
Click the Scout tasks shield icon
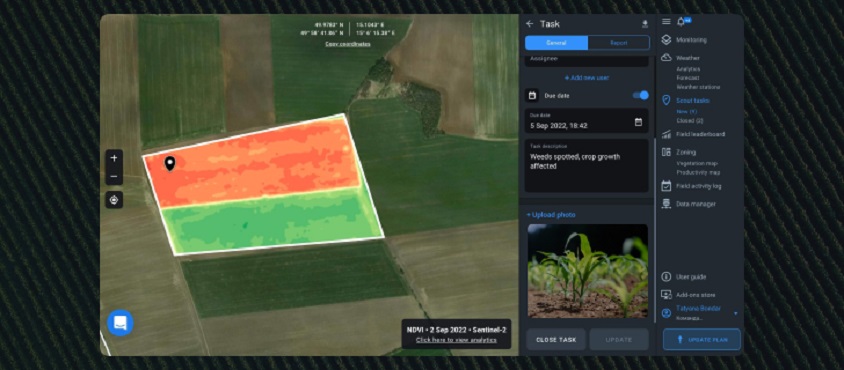[x=666, y=101]
